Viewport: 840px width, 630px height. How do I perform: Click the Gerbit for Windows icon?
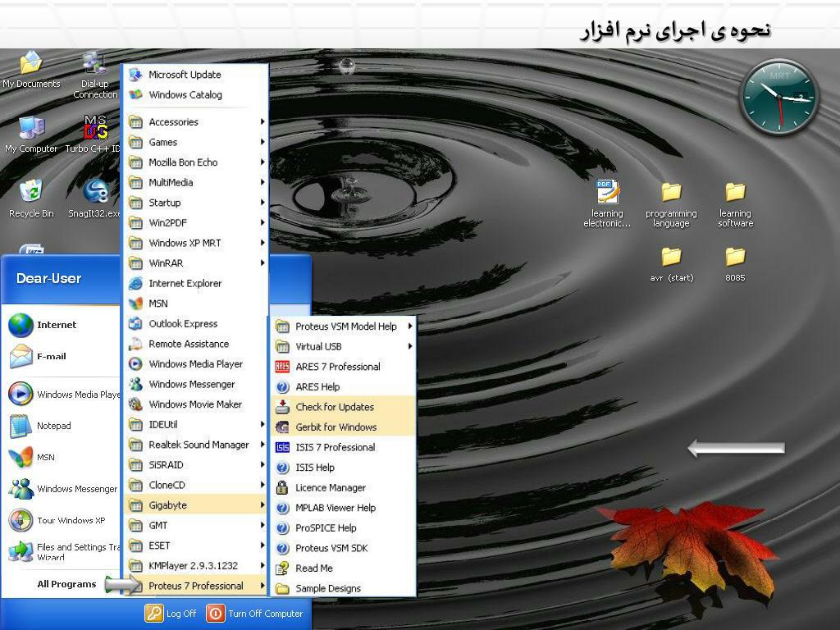tap(282, 427)
